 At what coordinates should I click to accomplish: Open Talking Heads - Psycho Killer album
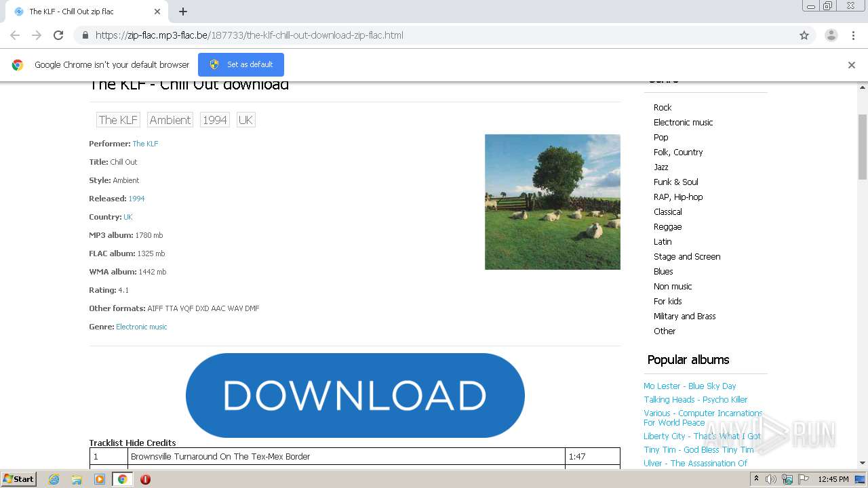[696, 399]
